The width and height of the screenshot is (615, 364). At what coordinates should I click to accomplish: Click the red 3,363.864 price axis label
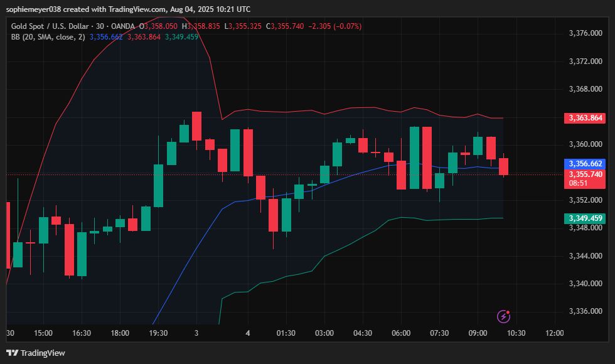coord(585,118)
